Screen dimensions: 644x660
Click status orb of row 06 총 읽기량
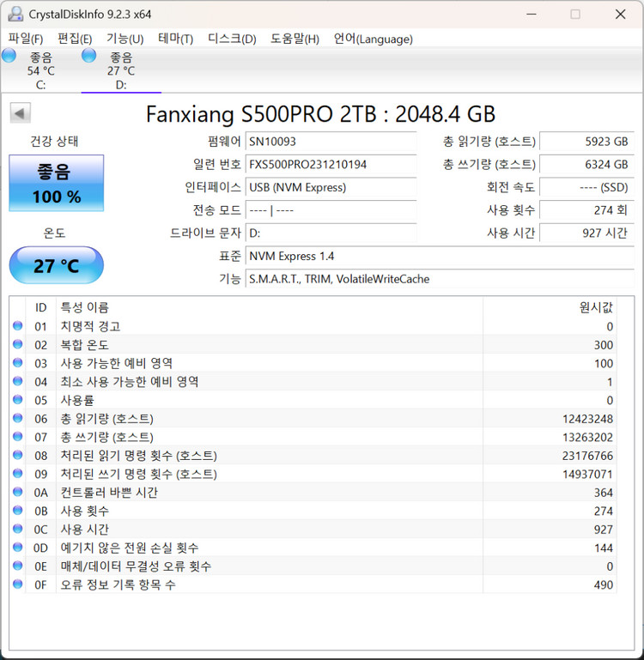[18, 418]
